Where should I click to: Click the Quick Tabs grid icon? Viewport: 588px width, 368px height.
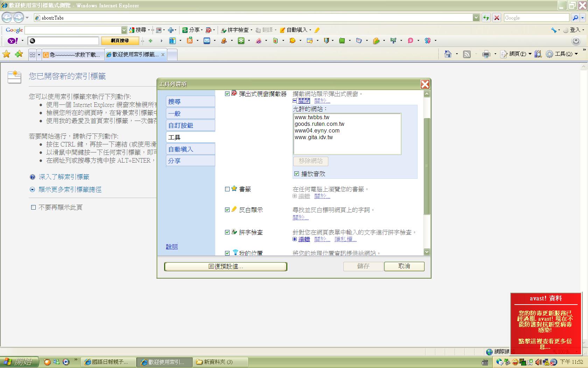[33, 55]
